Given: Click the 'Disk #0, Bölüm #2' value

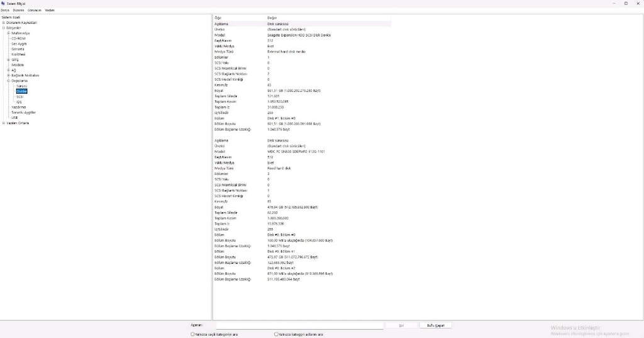Looking at the screenshot, I should pos(281,268).
